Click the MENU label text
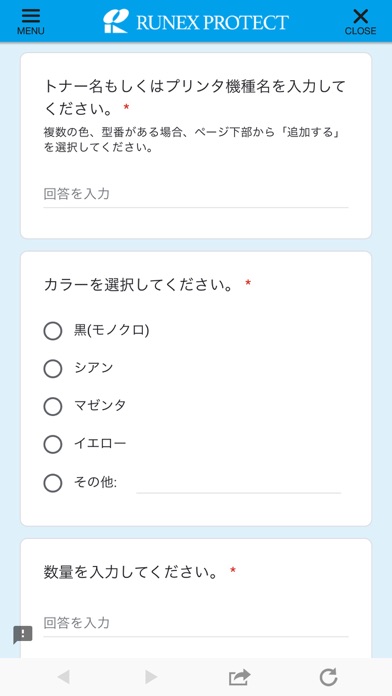Viewport: 392px width, 696px height. point(31,31)
